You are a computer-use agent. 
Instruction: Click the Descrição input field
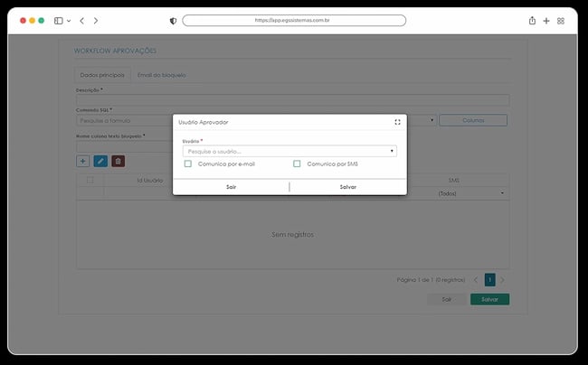pos(292,100)
